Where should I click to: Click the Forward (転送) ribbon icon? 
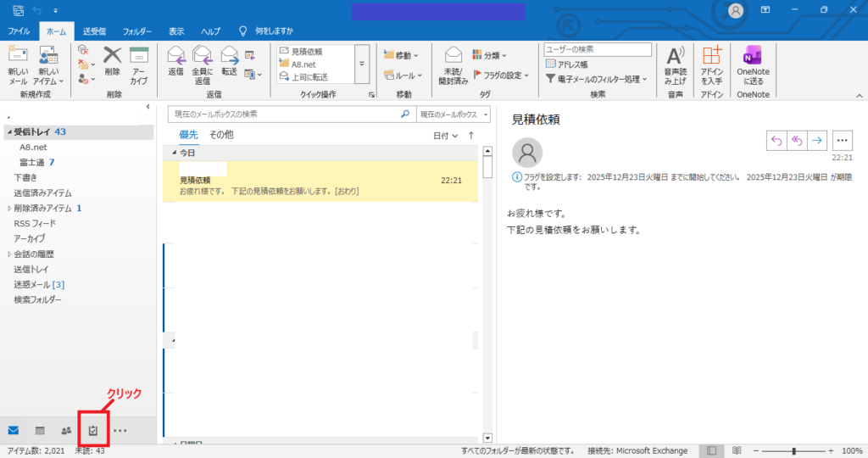tap(229, 58)
